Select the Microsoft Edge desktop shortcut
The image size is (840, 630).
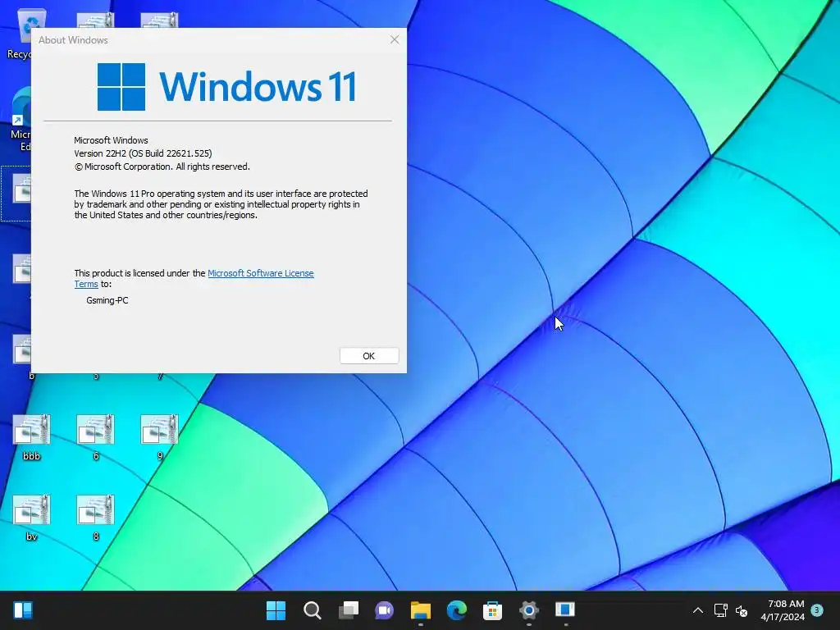click(x=20, y=120)
